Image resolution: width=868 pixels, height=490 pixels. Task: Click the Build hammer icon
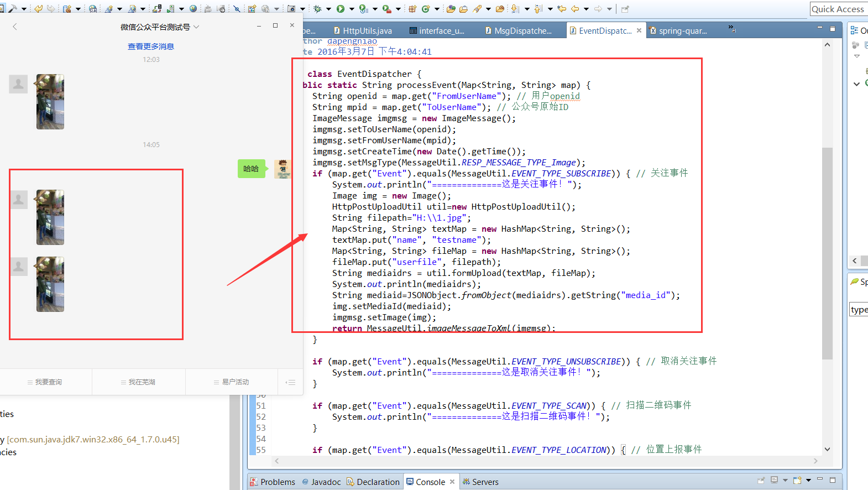pos(12,9)
